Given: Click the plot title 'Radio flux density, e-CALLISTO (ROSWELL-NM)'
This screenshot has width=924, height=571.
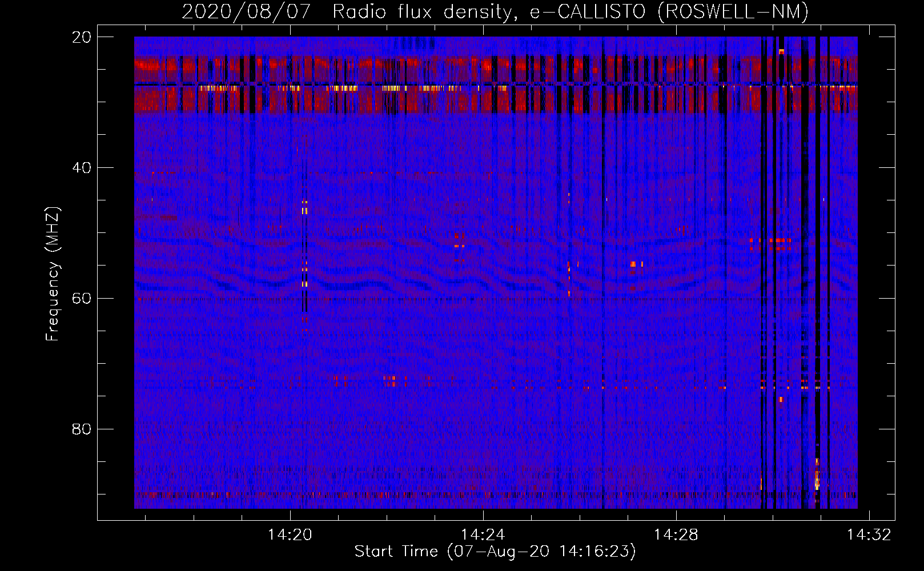Looking at the screenshot, I should point(571,11).
